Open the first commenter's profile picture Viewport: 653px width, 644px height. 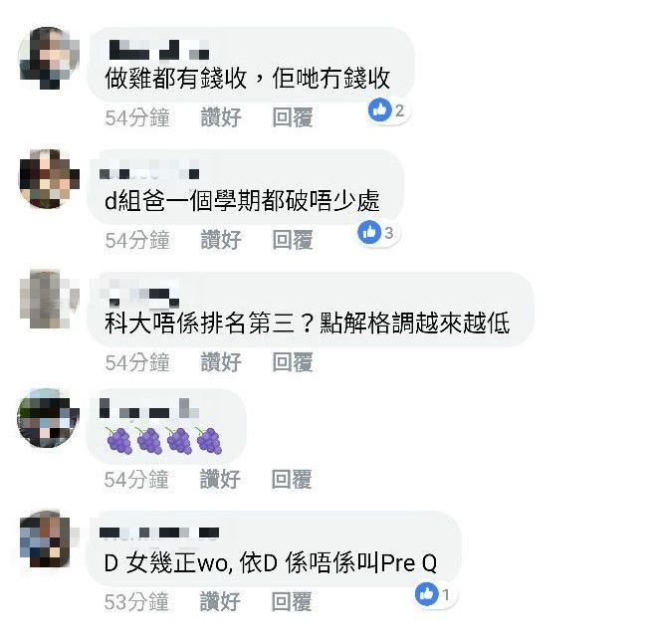[49, 58]
